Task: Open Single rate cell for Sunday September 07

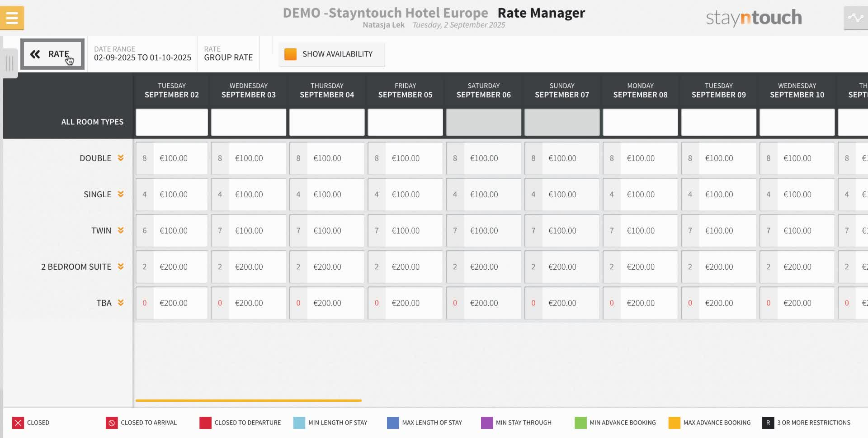Action: click(x=562, y=195)
